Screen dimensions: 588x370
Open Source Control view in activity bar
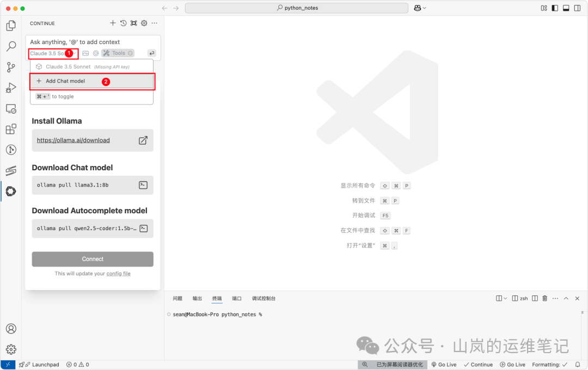[11, 67]
